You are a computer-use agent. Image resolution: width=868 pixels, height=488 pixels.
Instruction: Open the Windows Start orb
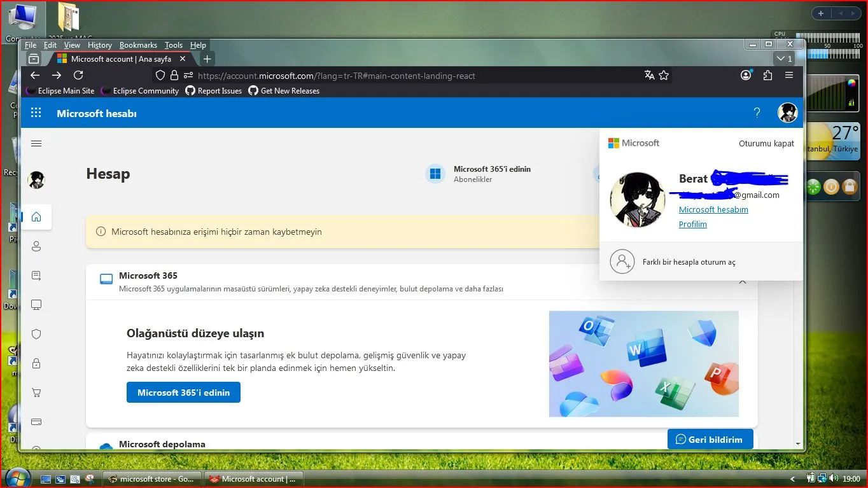(17, 477)
